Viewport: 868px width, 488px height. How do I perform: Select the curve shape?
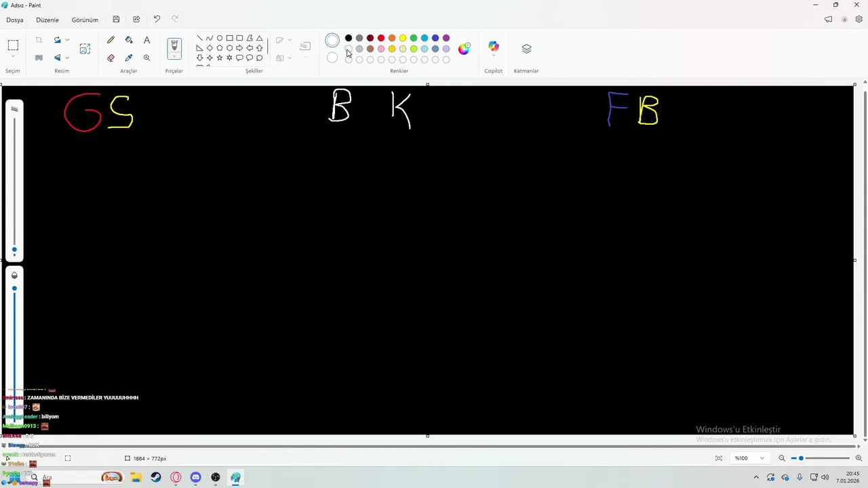click(210, 39)
